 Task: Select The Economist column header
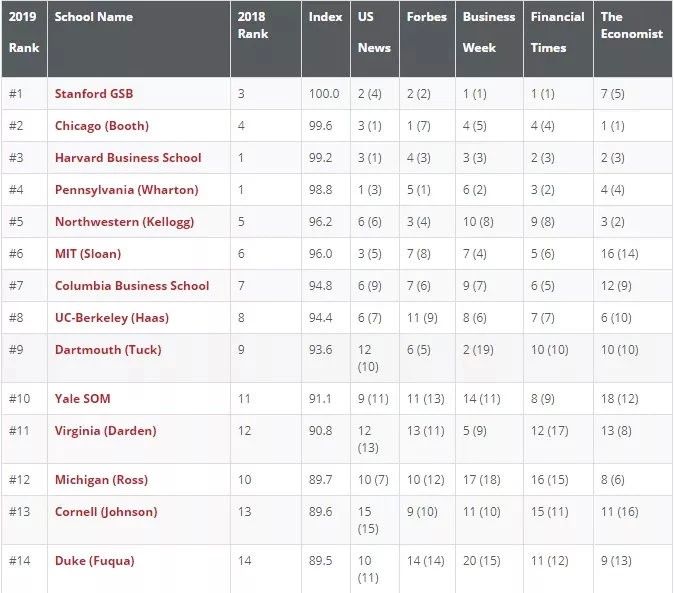click(631, 25)
